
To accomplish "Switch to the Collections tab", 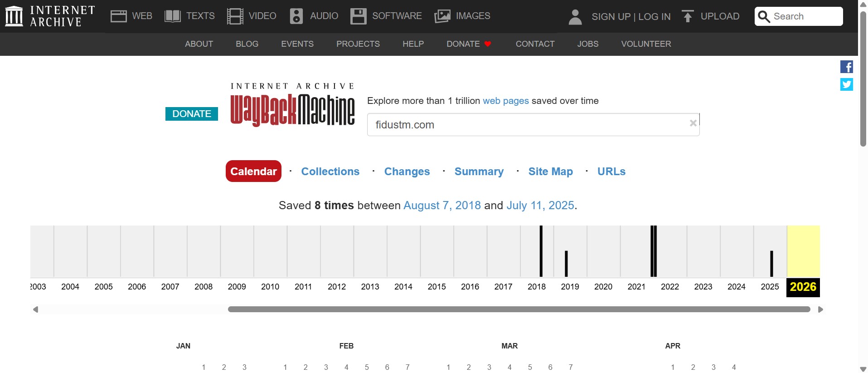I will click(330, 172).
